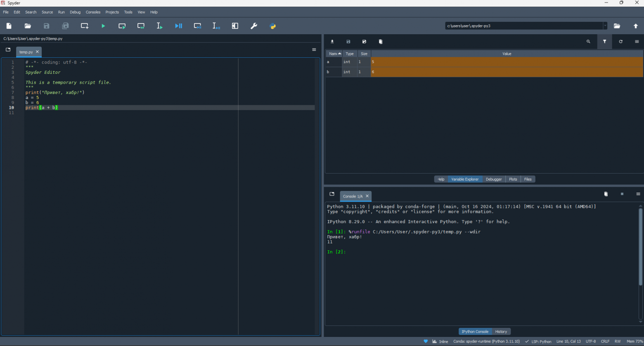Debug selection or current line
Image resolution: width=644 pixels, height=346 pixels.
pyautogui.click(x=216, y=26)
